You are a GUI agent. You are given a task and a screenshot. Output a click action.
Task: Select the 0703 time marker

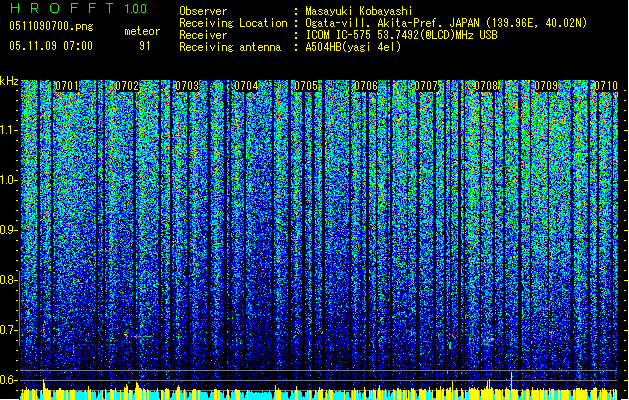coord(187,87)
